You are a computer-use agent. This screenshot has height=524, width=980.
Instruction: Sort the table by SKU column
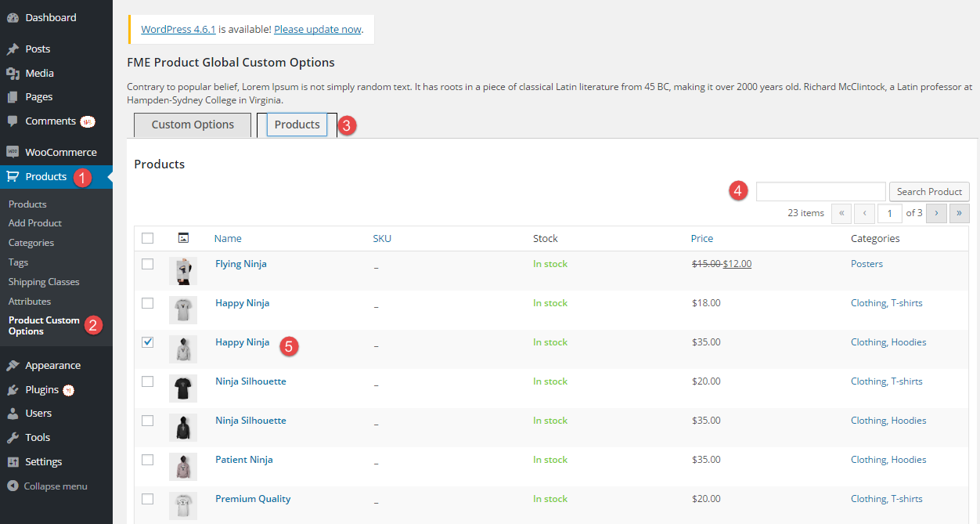pyautogui.click(x=382, y=238)
